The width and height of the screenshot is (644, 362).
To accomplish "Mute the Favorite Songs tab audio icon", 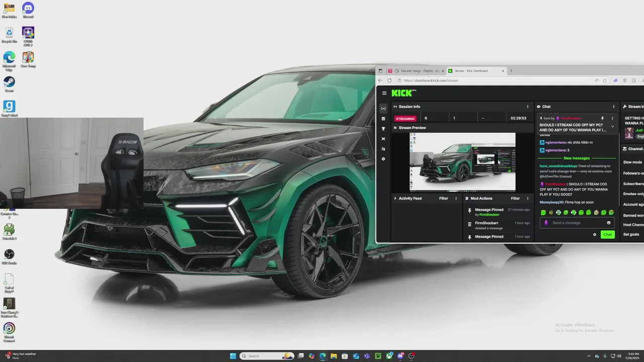I will [x=397, y=71].
